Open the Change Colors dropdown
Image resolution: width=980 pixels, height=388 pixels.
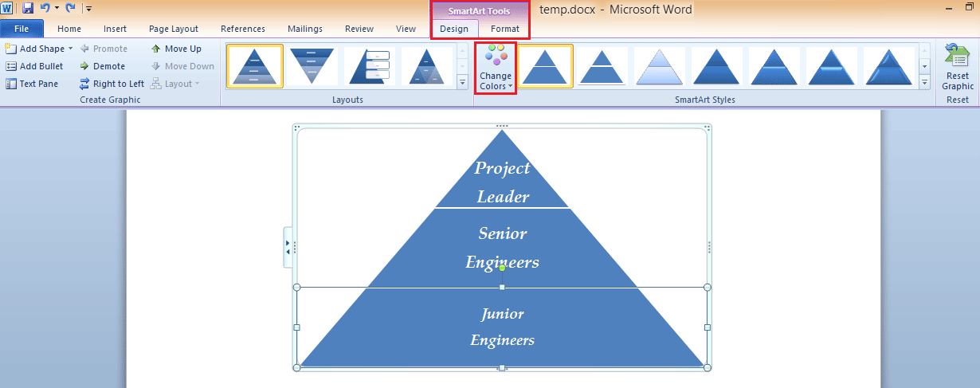496,69
